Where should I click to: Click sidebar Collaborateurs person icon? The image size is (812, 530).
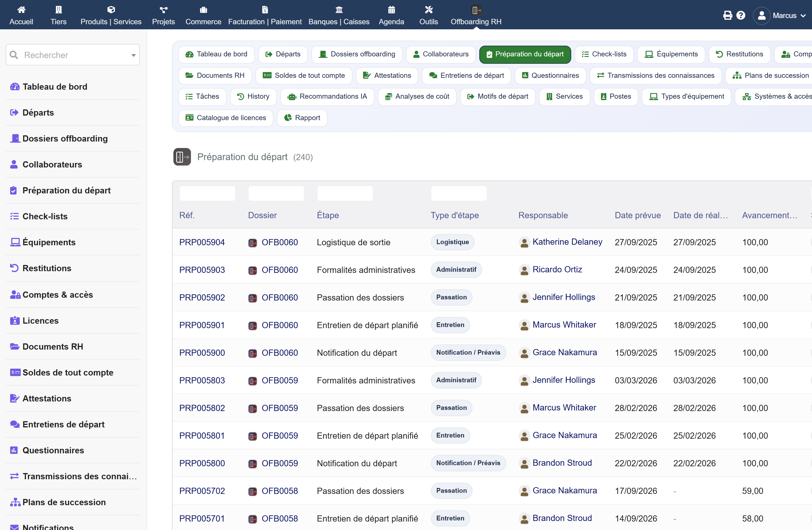tap(14, 164)
